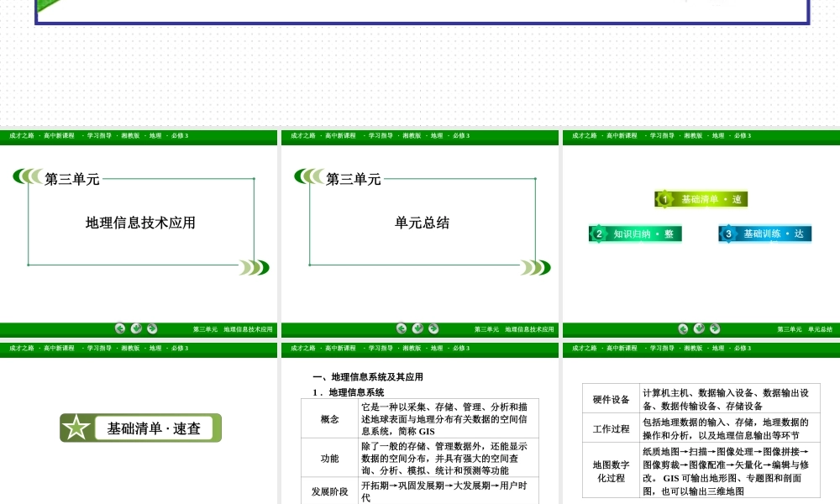Click the 概念 cell in the GIS table
The width and height of the screenshot is (840, 504).
point(328,419)
